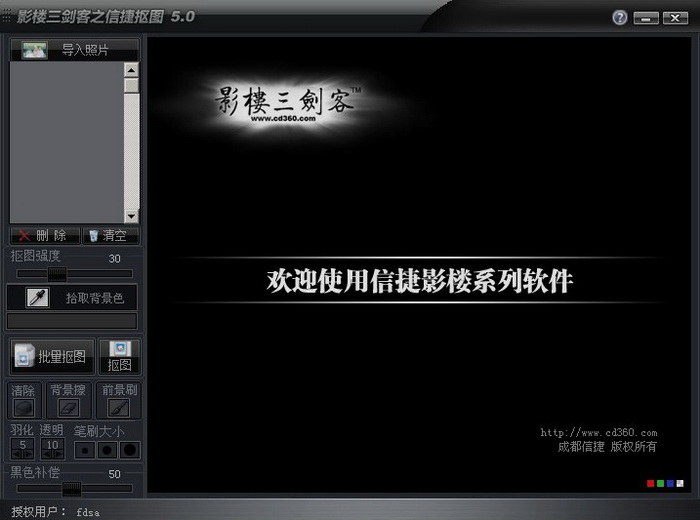Click the 抠图强度 strength slider handle
The image size is (700, 520).
coord(57,274)
